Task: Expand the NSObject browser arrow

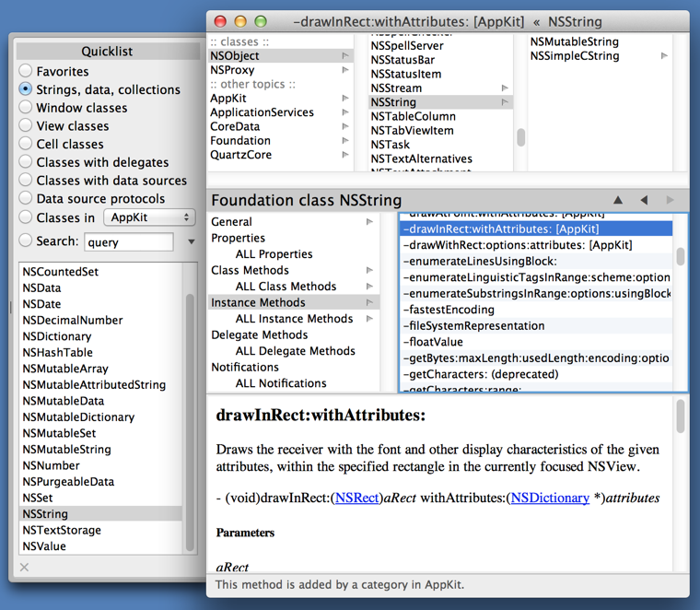Action: 345,55
